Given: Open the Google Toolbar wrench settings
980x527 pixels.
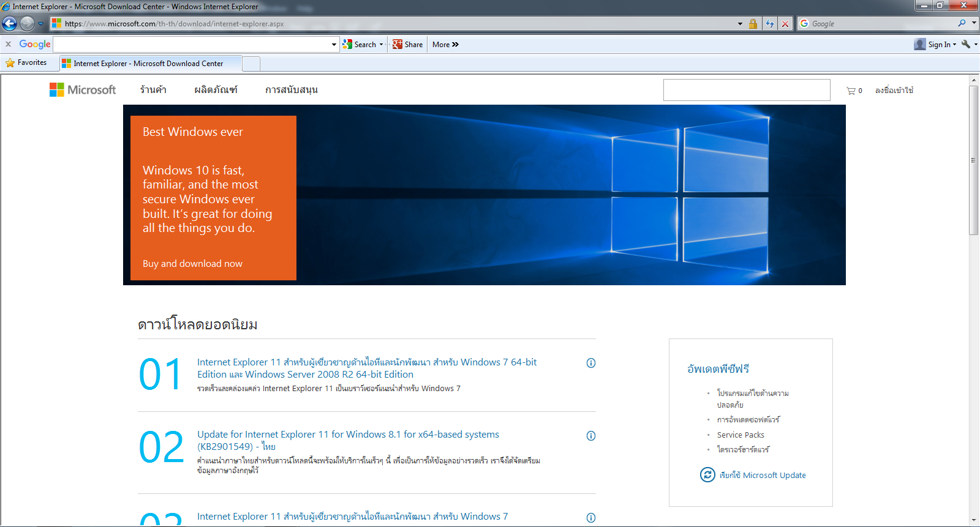Looking at the screenshot, I should coord(966,44).
